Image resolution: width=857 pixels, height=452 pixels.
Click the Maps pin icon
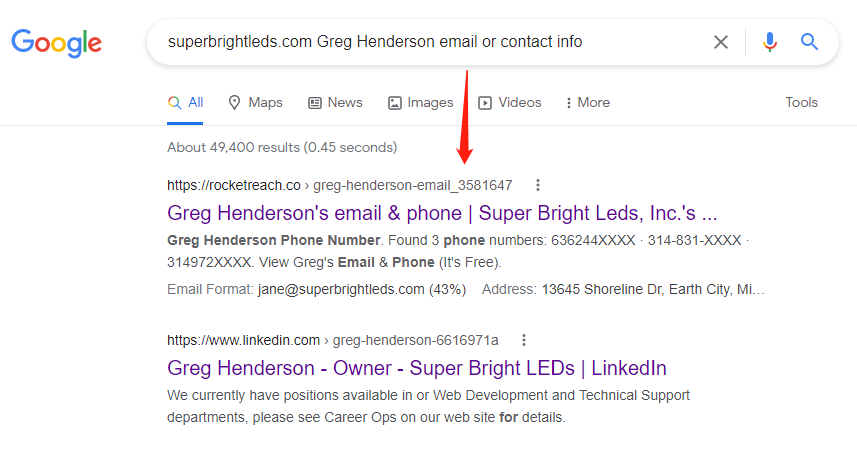pos(234,103)
